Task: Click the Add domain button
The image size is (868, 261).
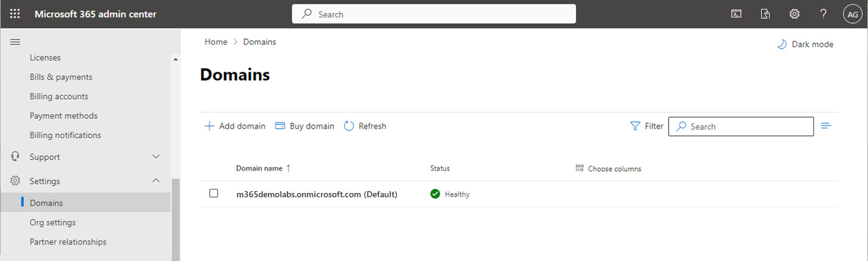Action: 235,126
